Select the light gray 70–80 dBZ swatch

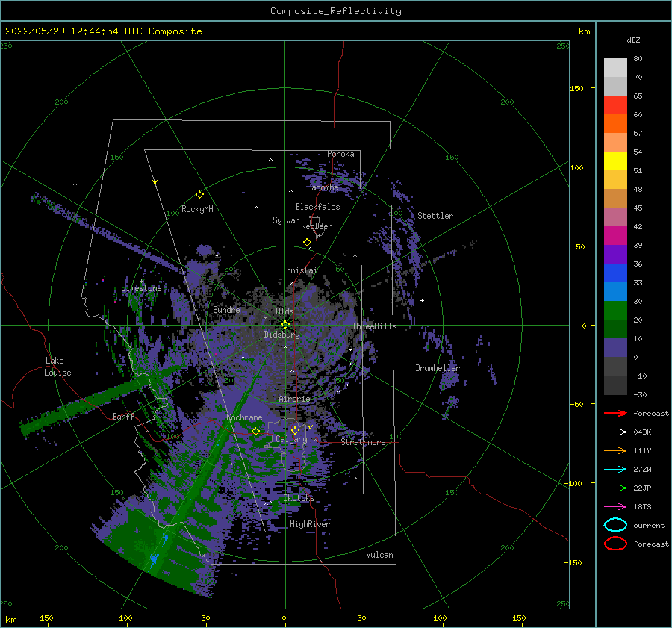click(615, 68)
